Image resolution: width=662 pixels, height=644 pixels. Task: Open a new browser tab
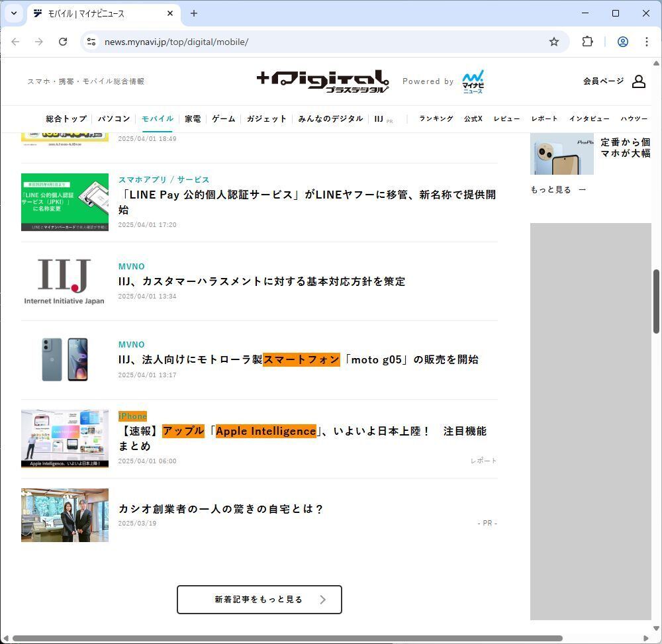pyautogui.click(x=194, y=13)
